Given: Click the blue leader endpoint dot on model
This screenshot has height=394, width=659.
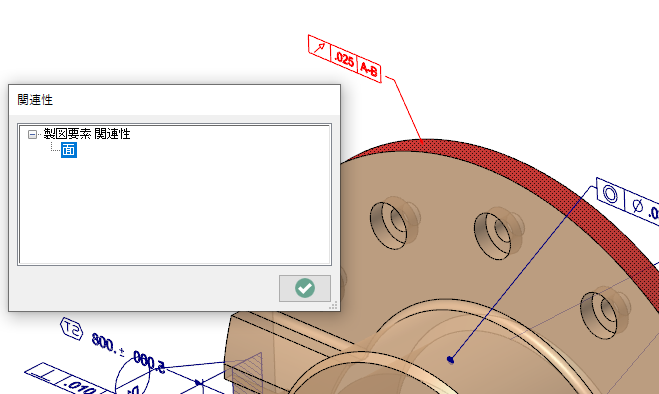Looking at the screenshot, I should (451, 360).
